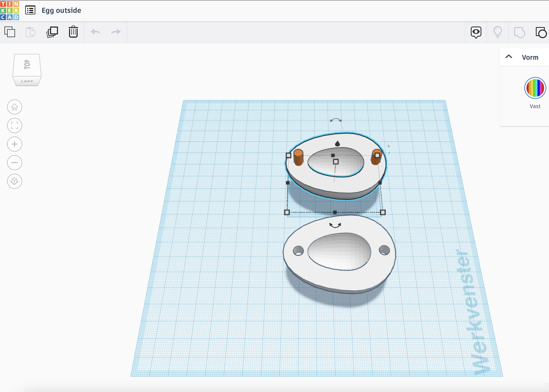Click the Paste clipboard icon
This screenshot has width=549, height=392.
[30, 32]
